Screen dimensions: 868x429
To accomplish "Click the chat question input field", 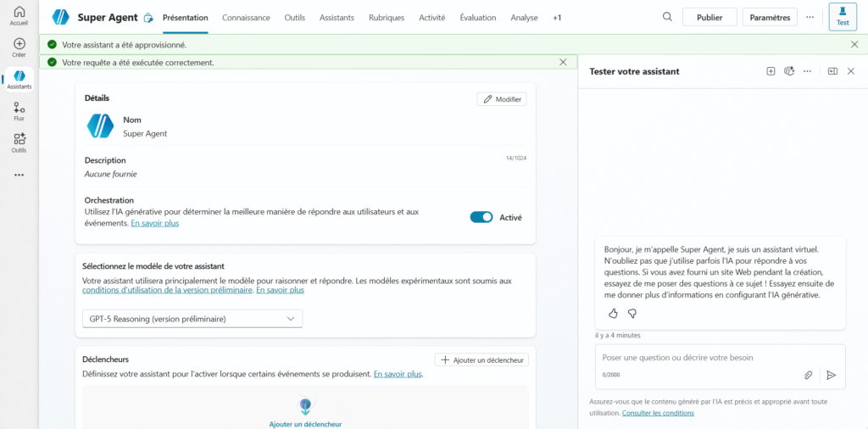I will point(695,358).
